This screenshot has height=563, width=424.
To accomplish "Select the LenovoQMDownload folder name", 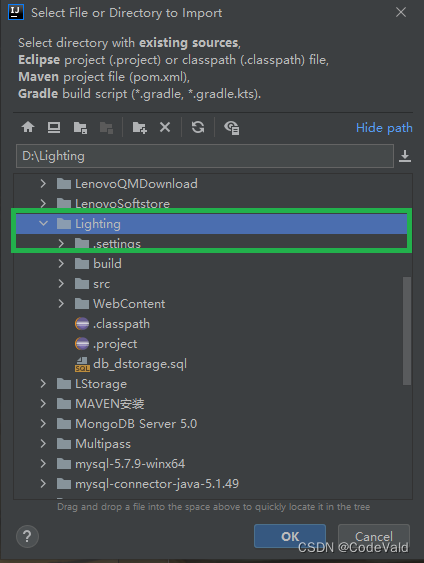I will point(136,184).
